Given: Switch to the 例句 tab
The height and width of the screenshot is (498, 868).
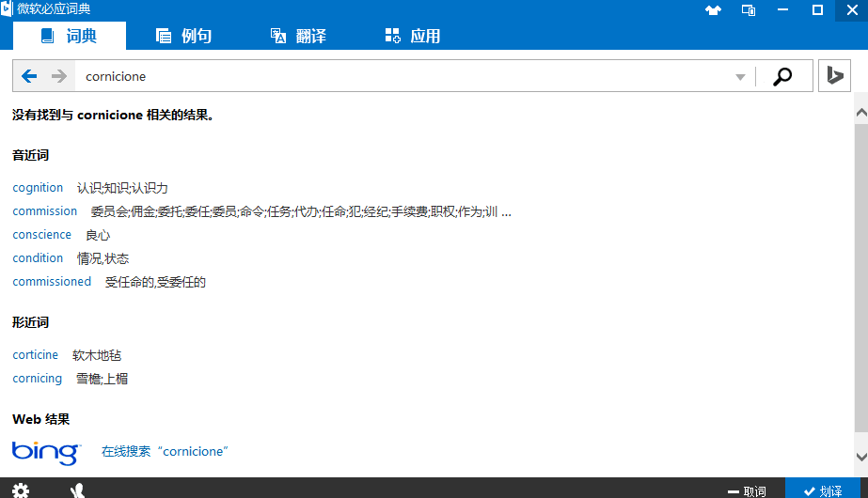Looking at the screenshot, I should pyautogui.click(x=183, y=36).
